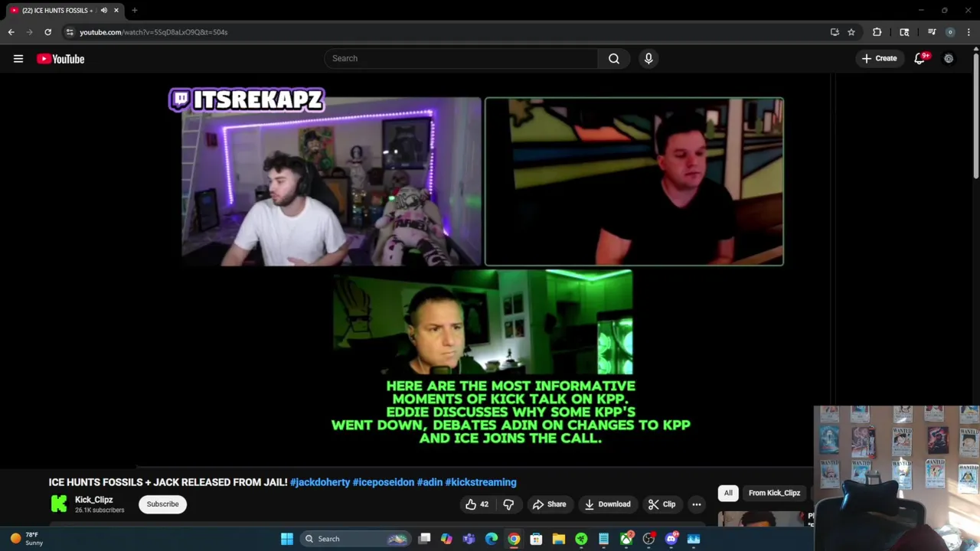Image resolution: width=980 pixels, height=551 pixels.
Task: Open a new browser tab
Action: pyautogui.click(x=134, y=11)
